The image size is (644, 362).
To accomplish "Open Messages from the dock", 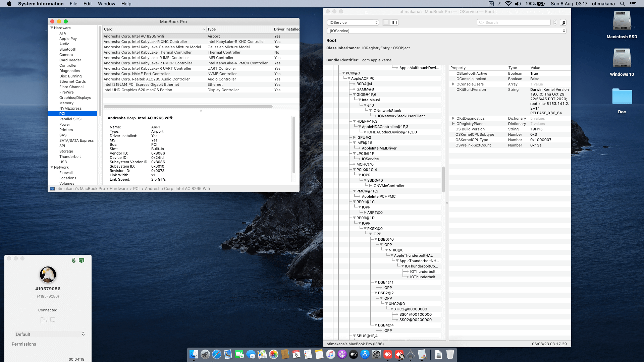I will pos(251,354).
